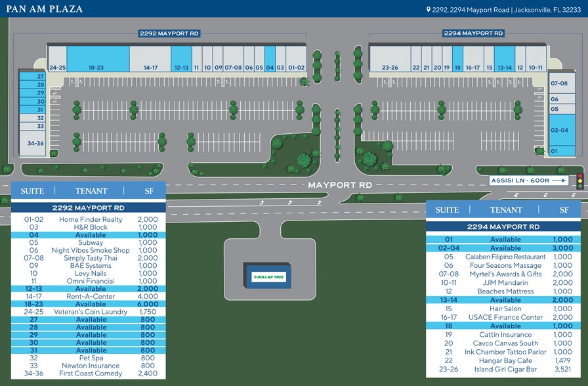Click the Pan Am Plaza title

(x=41, y=9)
